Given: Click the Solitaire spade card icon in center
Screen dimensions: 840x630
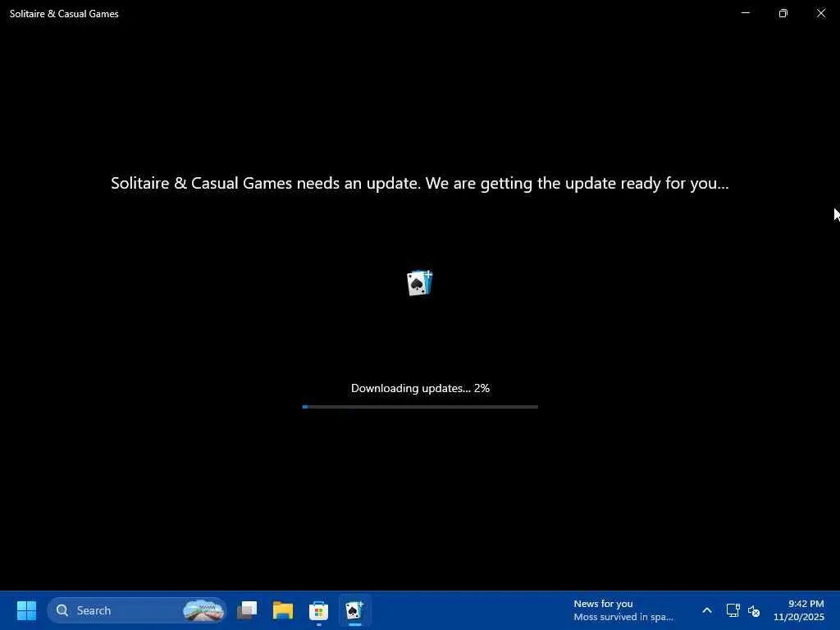Looking at the screenshot, I should [419, 283].
